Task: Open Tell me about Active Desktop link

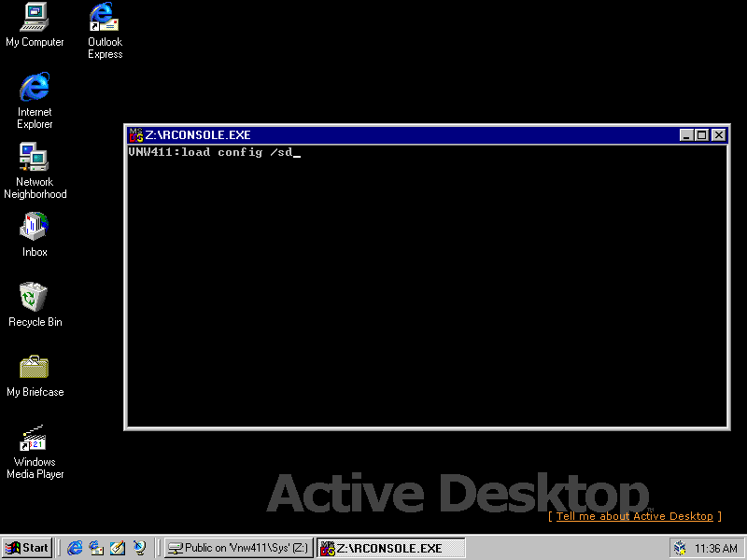Action: (x=635, y=516)
